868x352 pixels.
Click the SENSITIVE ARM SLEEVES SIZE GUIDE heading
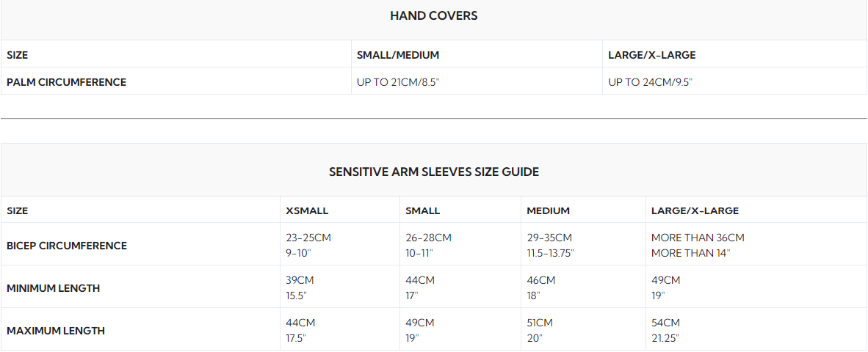[434, 172]
